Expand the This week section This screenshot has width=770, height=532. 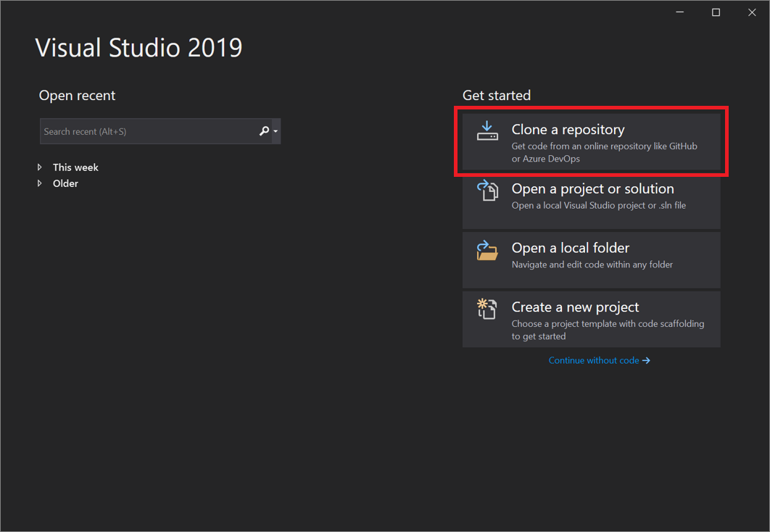point(41,167)
